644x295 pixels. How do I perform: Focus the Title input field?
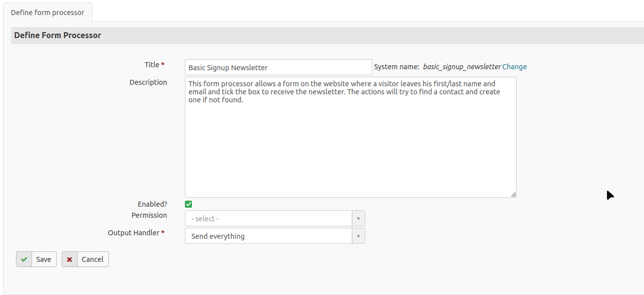pos(278,68)
